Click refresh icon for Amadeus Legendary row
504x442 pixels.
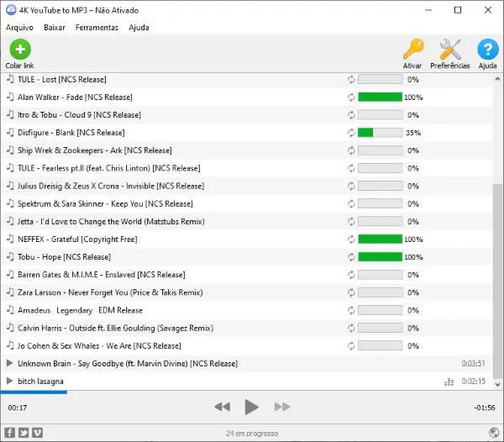pos(351,310)
